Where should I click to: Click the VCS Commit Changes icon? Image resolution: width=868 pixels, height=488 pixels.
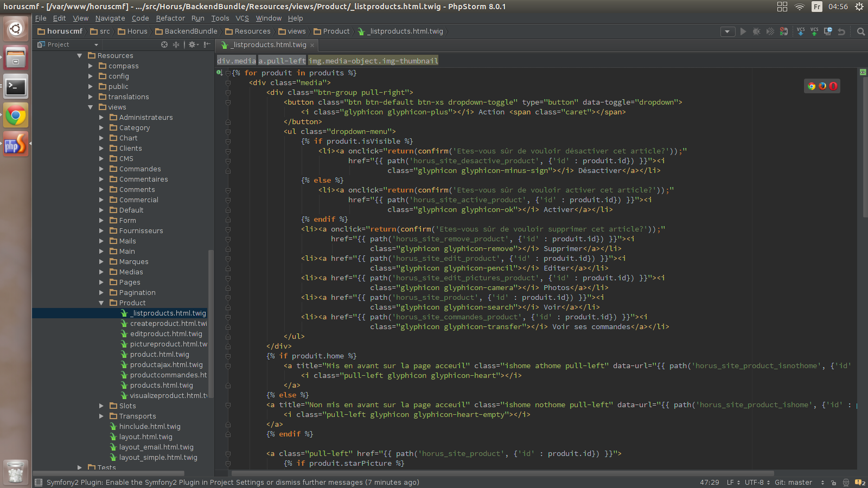(x=814, y=31)
